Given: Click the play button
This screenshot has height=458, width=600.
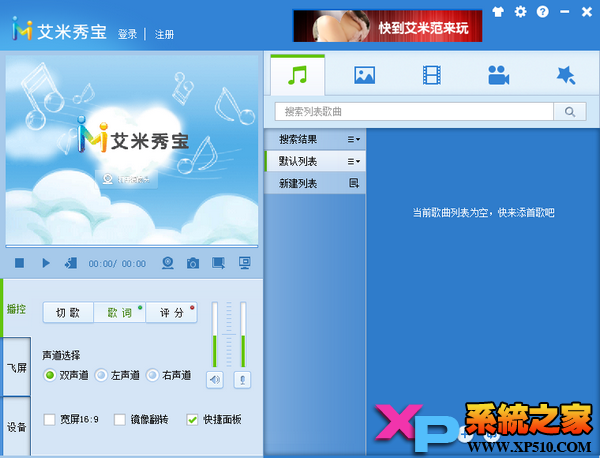Looking at the screenshot, I should pos(46,263).
